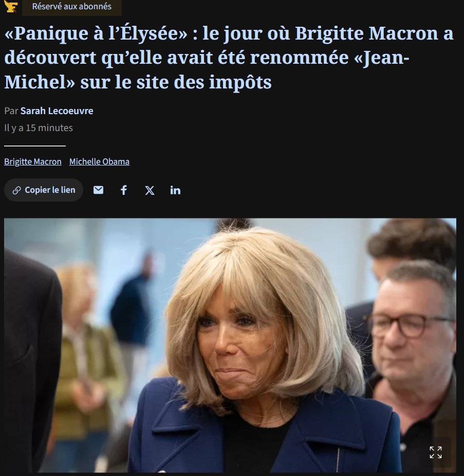Click the 'Copier le lien' button

[43, 190]
